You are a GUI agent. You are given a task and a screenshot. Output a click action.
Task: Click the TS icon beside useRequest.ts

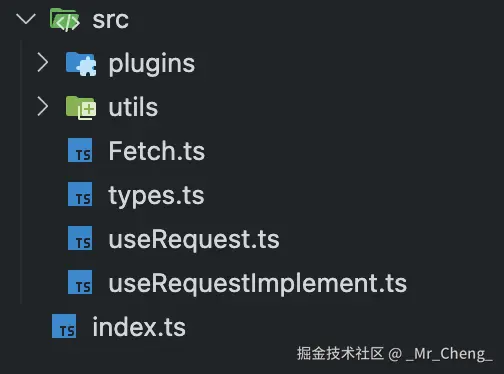80,238
